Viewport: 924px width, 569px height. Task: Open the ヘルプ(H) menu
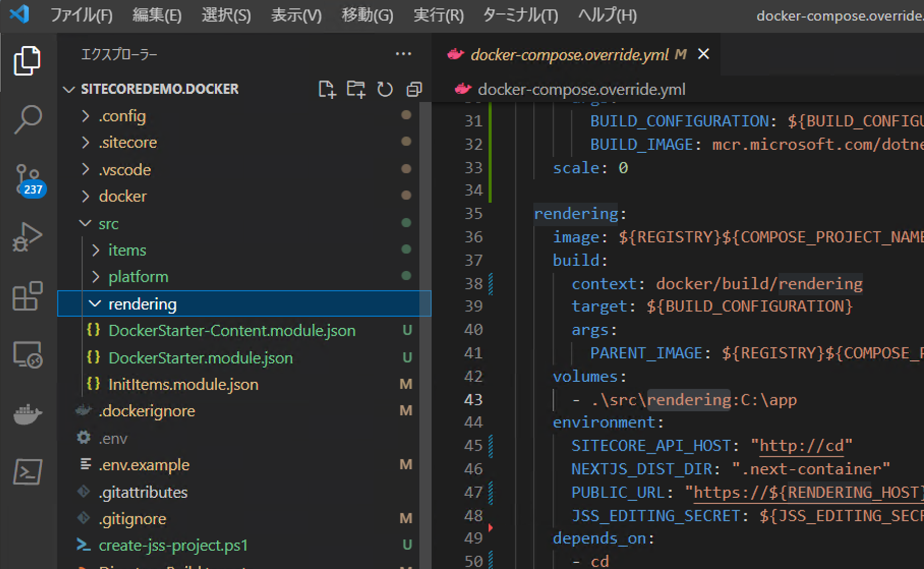608,15
